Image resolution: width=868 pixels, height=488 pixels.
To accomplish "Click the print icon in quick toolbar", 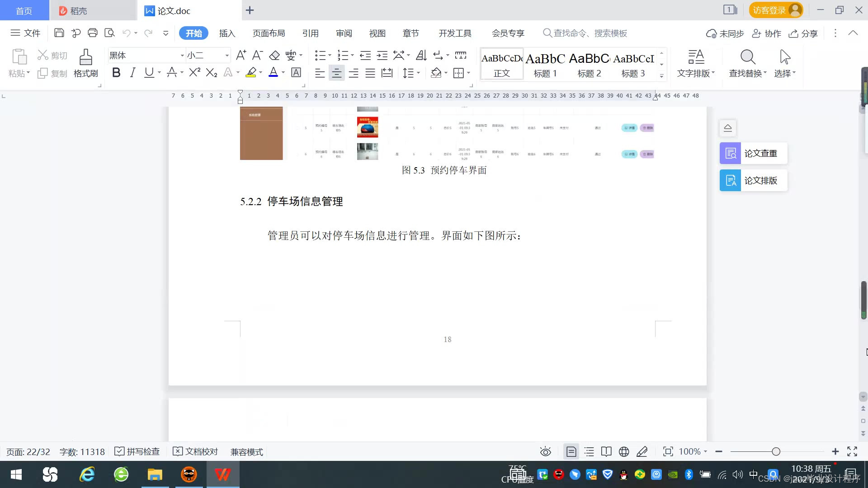I will pos(93,33).
